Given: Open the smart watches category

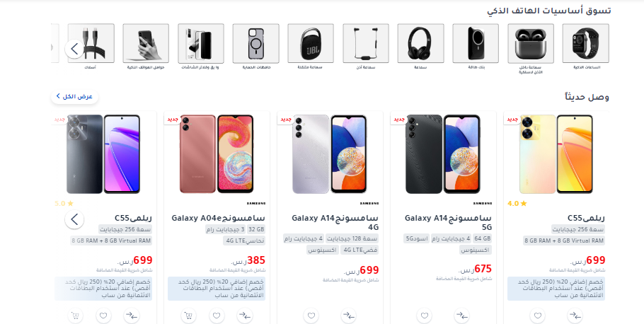Looking at the screenshot, I should pyautogui.click(x=586, y=47).
